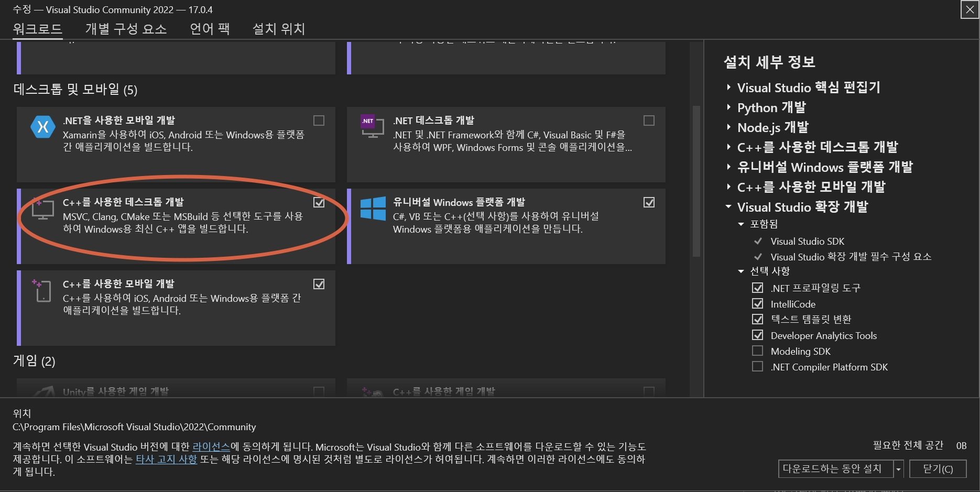
Task: Uncheck 유니버설 Windows 플랫폼 개발 workload
Action: click(649, 202)
